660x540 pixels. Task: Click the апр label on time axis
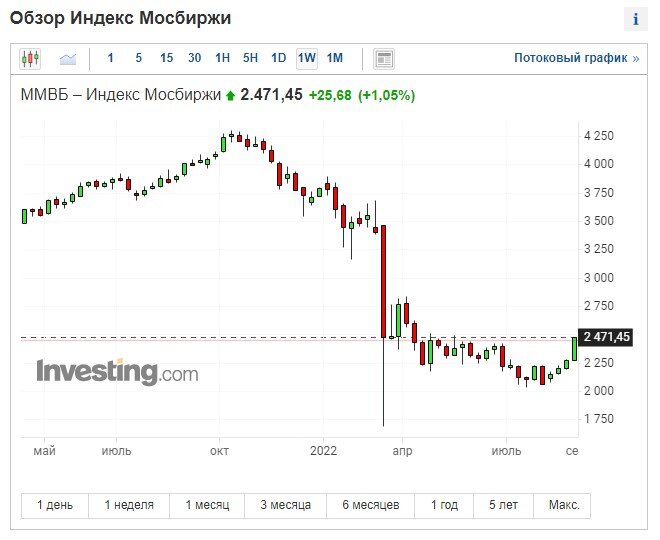[x=402, y=452]
